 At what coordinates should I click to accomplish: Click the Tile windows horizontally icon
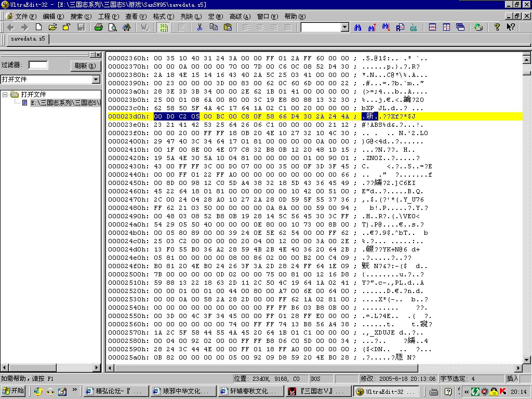[432, 27]
